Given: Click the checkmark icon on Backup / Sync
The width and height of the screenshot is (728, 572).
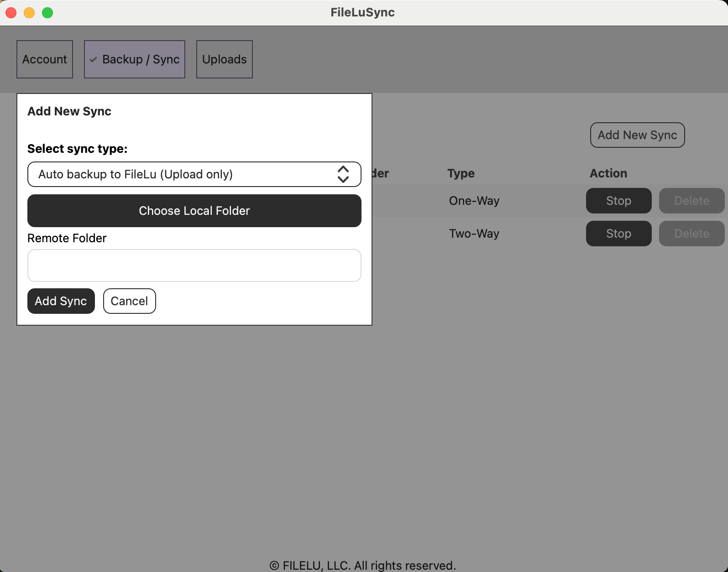Looking at the screenshot, I should 93,59.
